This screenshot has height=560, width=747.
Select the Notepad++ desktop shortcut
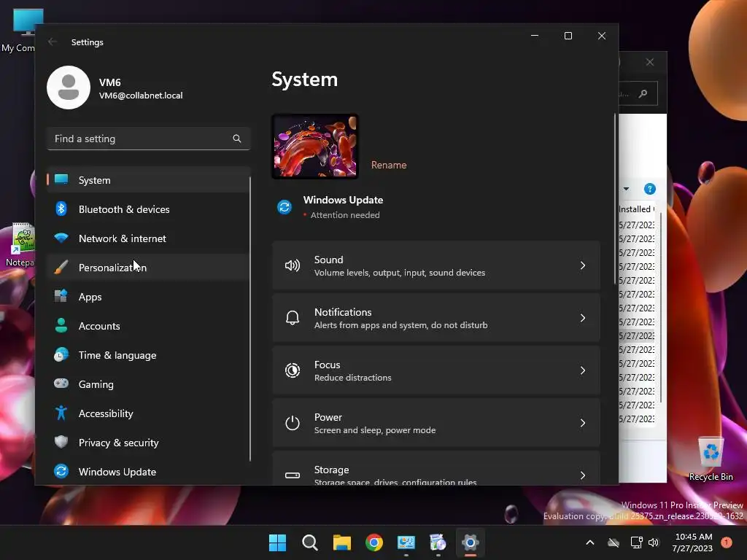(x=20, y=244)
